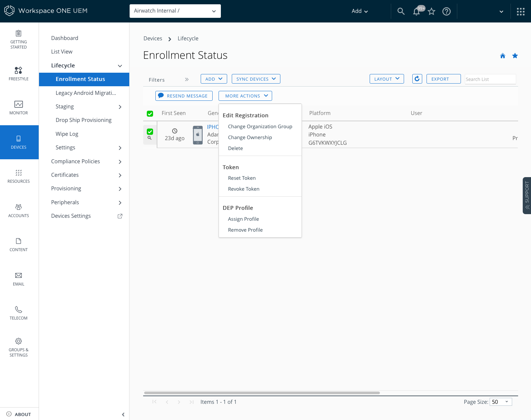Uncheck the iPhone device row checkbox

[150, 132]
